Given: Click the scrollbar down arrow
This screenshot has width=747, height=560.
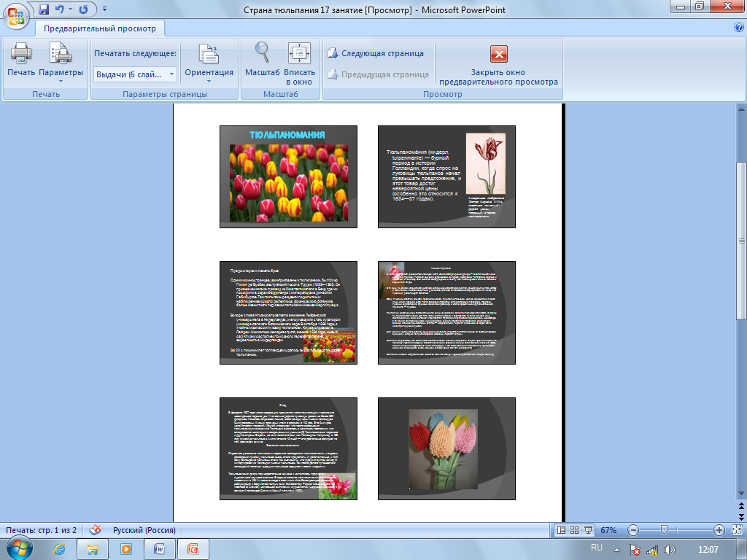Looking at the screenshot, I should [x=741, y=494].
